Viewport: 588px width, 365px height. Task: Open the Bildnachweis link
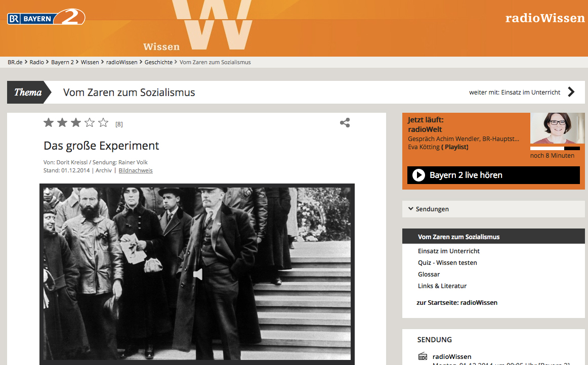pos(136,170)
